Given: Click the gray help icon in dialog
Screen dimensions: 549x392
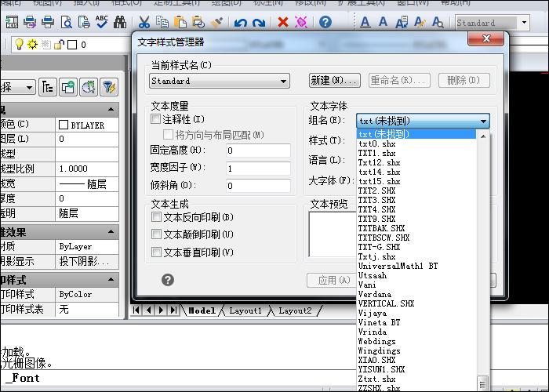Looking at the screenshot, I should coord(168,280).
